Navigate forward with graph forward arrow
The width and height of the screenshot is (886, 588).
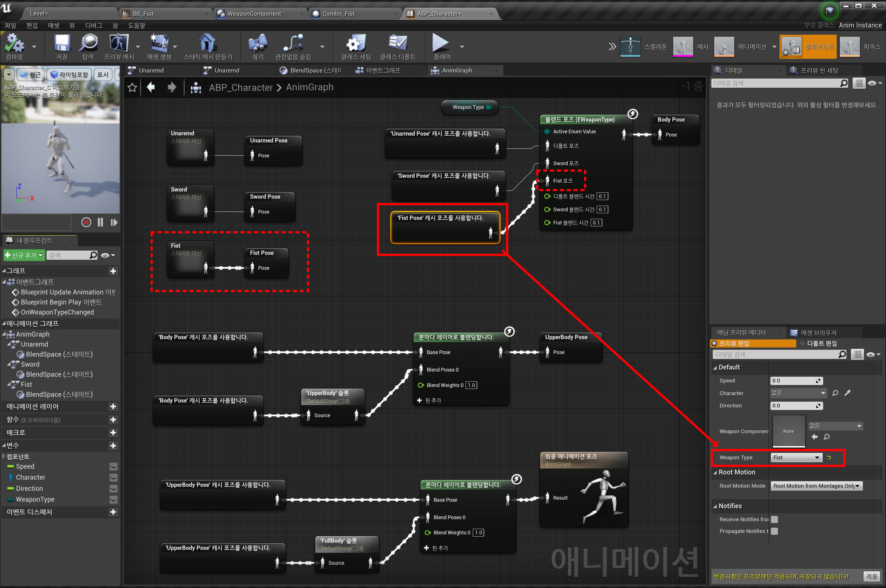tap(172, 87)
